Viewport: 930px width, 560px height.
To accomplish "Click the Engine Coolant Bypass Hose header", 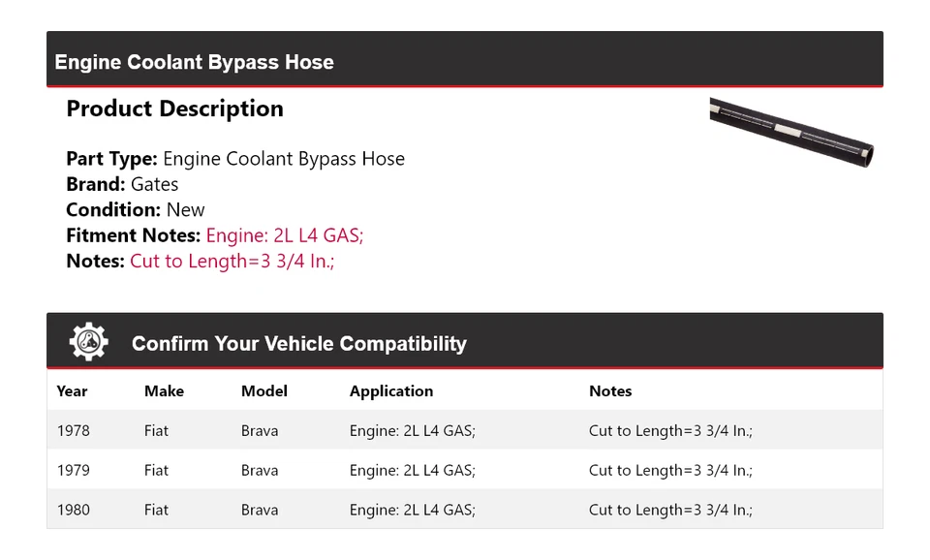I will tap(194, 62).
